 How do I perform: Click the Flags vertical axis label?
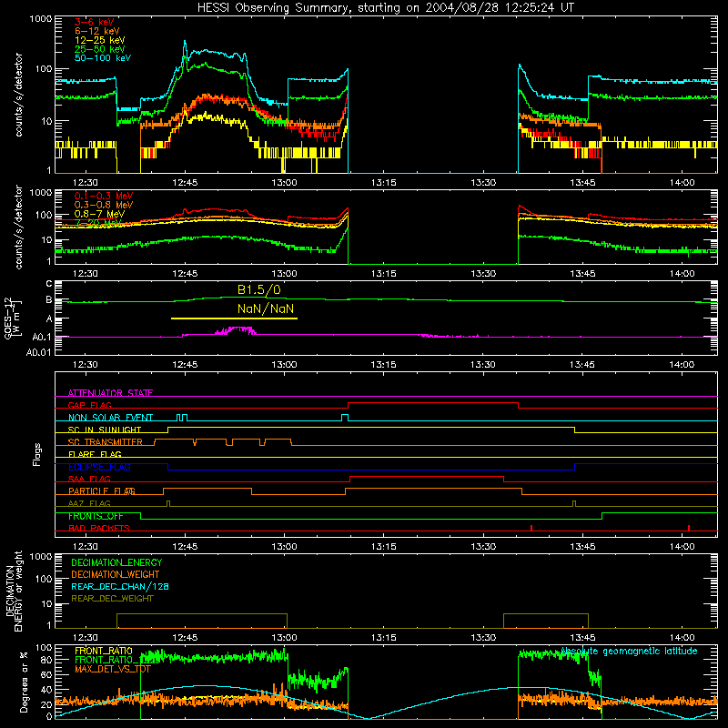36,454
